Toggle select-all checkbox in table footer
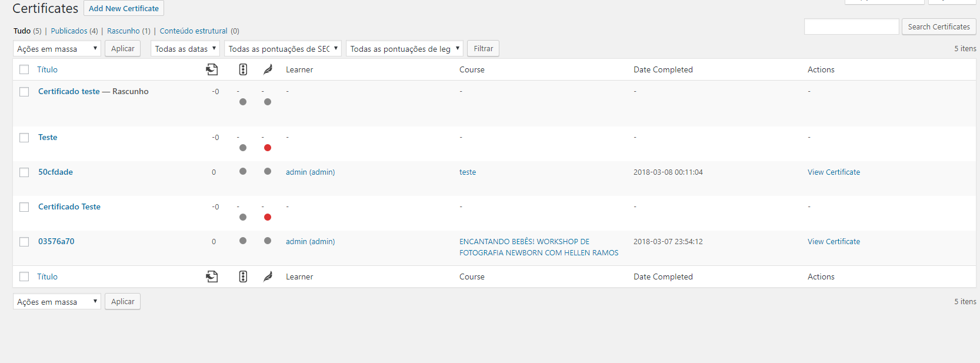980x363 pixels. pyautogui.click(x=24, y=277)
